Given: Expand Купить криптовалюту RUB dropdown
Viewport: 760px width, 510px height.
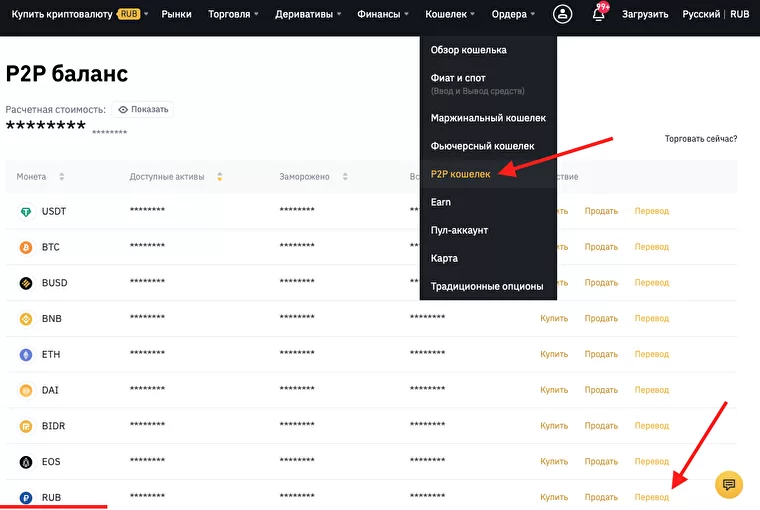Looking at the screenshot, I should point(79,14).
